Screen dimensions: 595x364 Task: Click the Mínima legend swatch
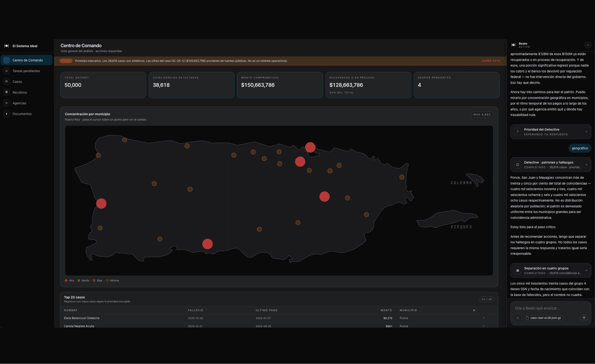107,281
